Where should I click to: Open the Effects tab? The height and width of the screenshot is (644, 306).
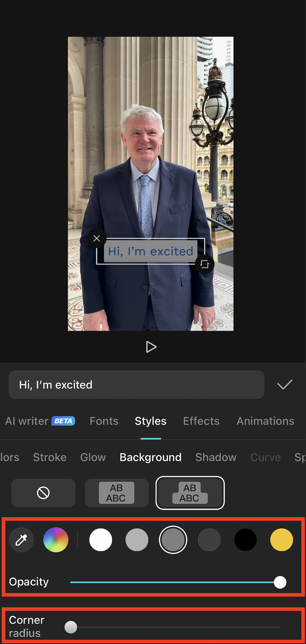click(x=201, y=421)
